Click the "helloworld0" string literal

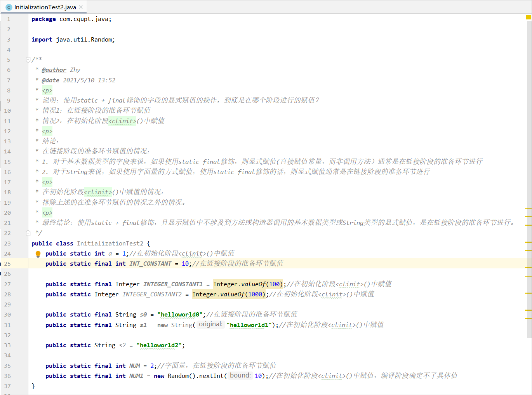(x=180, y=315)
